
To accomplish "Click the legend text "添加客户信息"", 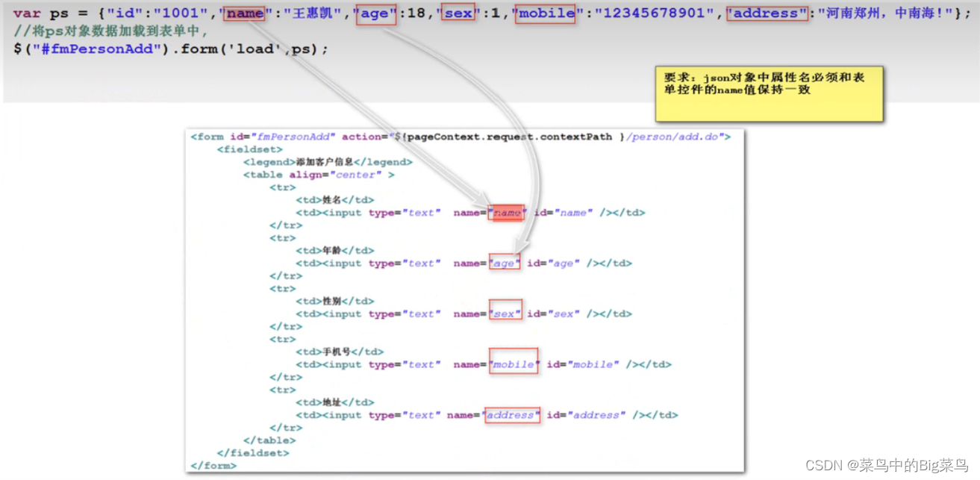I will pyautogui.click(x=325, y=162).
